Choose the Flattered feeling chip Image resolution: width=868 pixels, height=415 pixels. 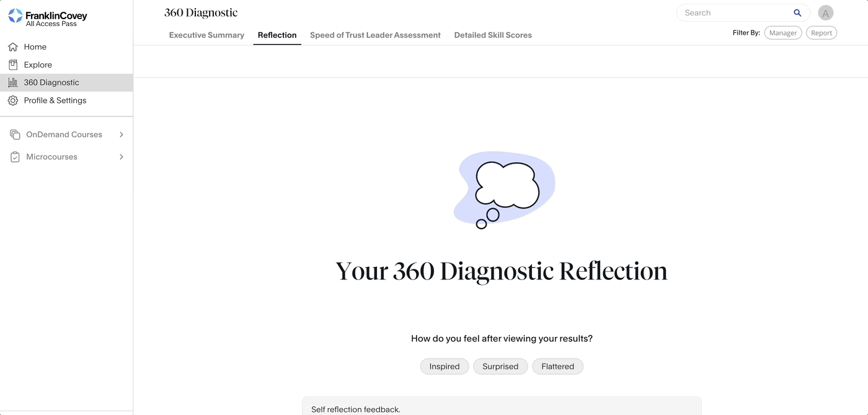tap(557, 367)
